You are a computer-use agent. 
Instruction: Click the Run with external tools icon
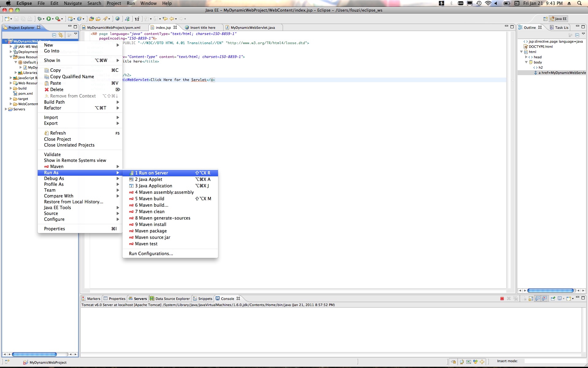(58, 19)
